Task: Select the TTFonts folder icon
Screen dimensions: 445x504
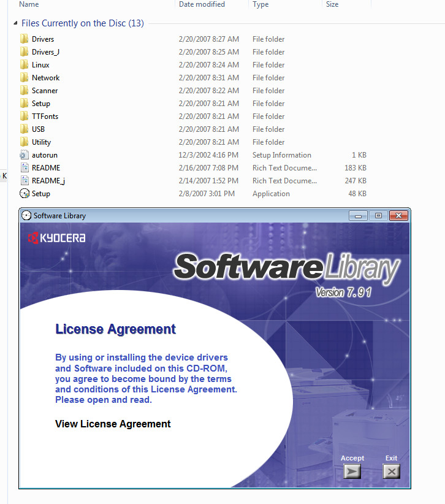Action: pos(24,116)
